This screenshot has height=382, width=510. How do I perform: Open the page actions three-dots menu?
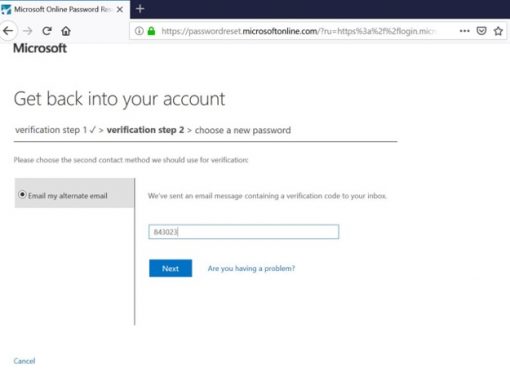[x=464, y=31]
